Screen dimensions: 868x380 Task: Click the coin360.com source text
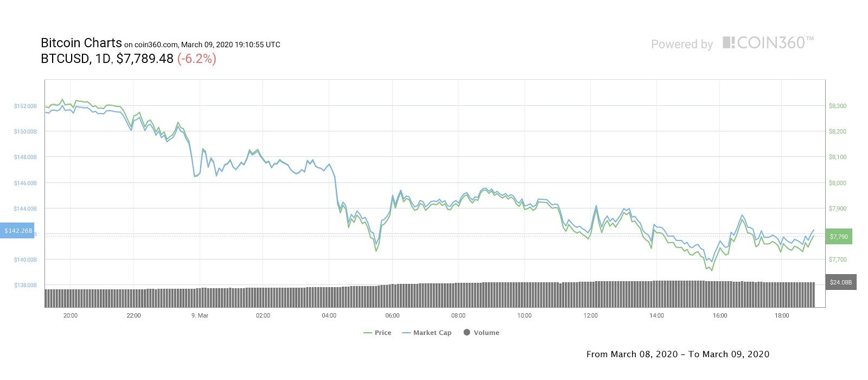156,45
